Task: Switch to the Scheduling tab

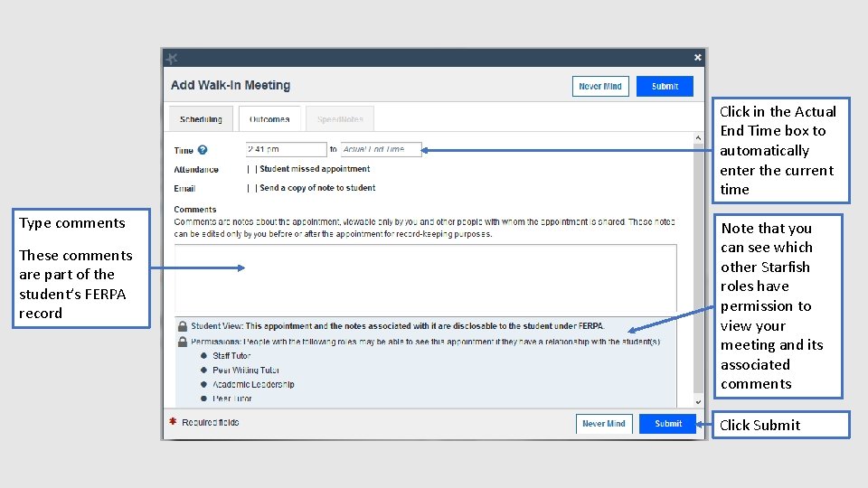Action: [201, 119]
